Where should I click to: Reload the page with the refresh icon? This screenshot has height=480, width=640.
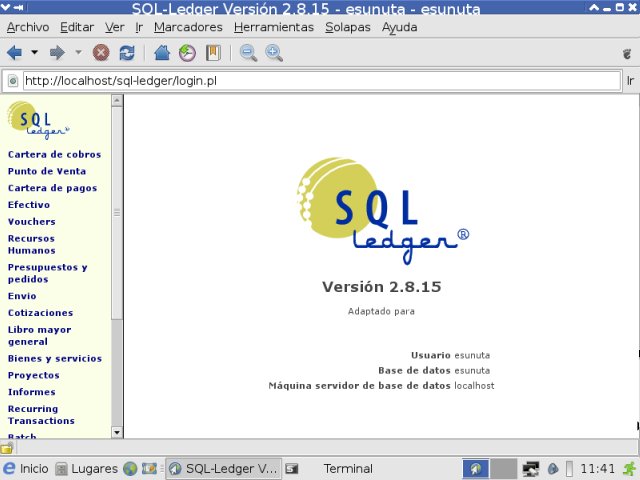(127, 53)
